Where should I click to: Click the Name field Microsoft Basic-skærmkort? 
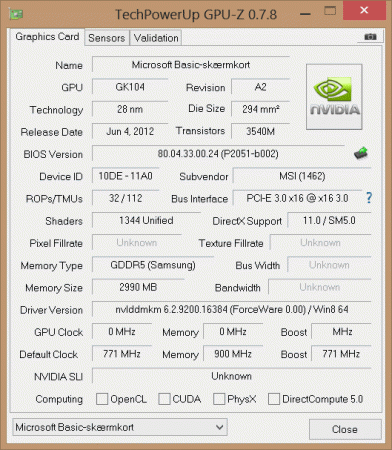tap(191, 65)
